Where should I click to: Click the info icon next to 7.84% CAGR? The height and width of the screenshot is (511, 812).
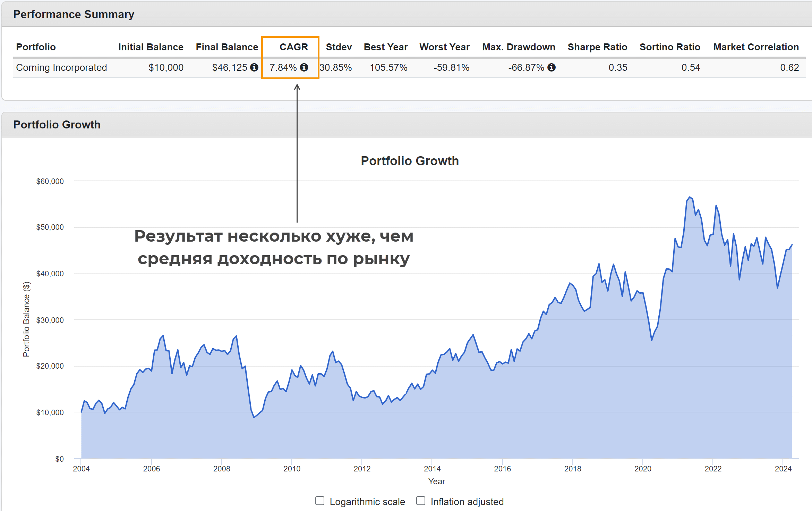(304, 67)
